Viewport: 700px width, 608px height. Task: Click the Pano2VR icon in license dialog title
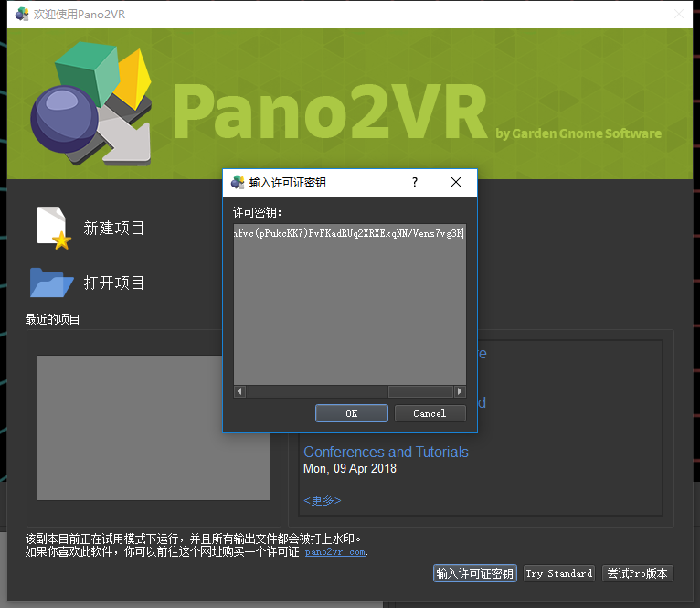tap(238, 182)
